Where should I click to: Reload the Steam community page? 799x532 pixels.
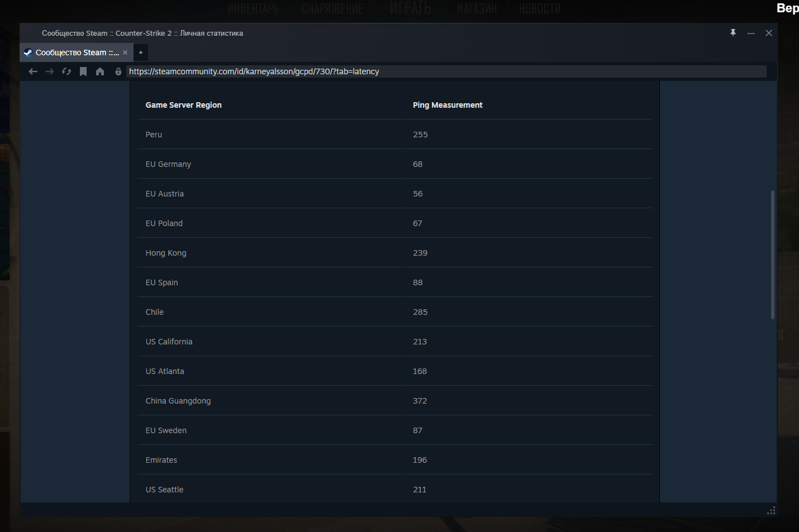(x=66, y=71)
